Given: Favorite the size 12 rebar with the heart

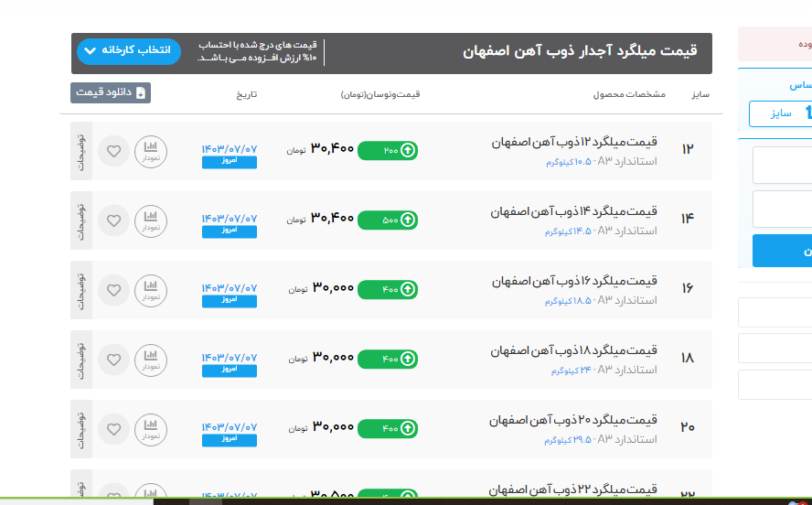Looking at the screenshot, I should click(x=113, y=151).
